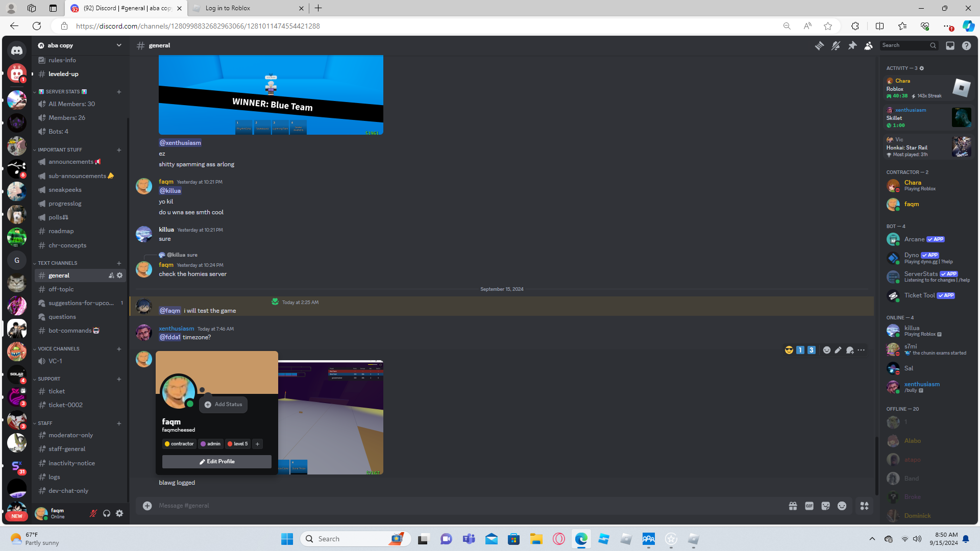Create channel in VOICE CHANNELS category
This screenshot has height=551, width=980.
(119, 349)
